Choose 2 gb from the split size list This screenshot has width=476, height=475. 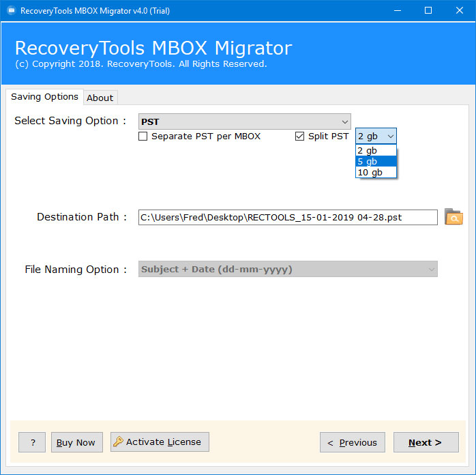[x=376, y=150]
